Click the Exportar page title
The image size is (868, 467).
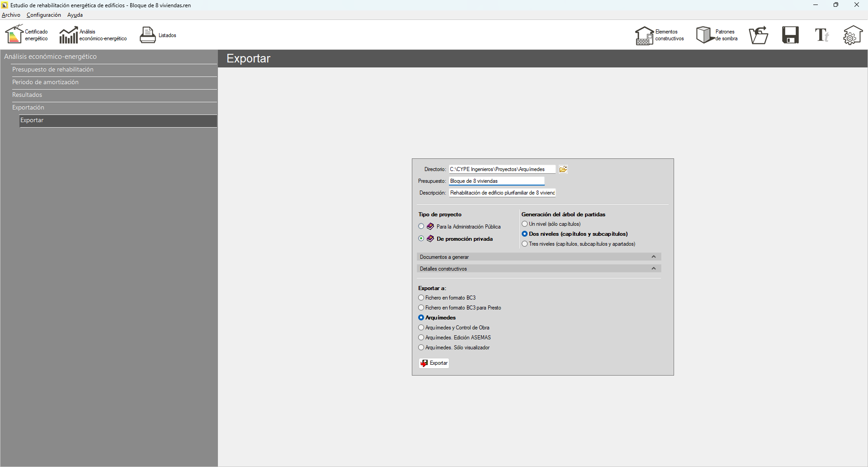click(248, 58)
